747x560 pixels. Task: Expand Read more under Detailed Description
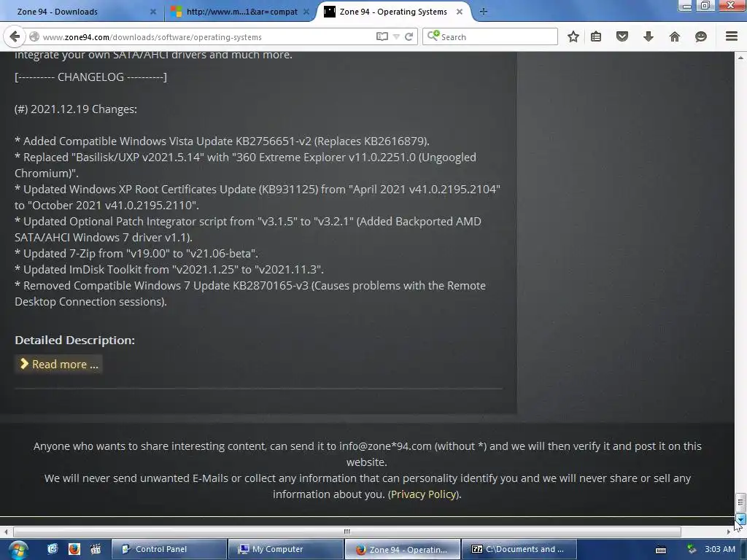pyautogui.click(x=59, y=365)
